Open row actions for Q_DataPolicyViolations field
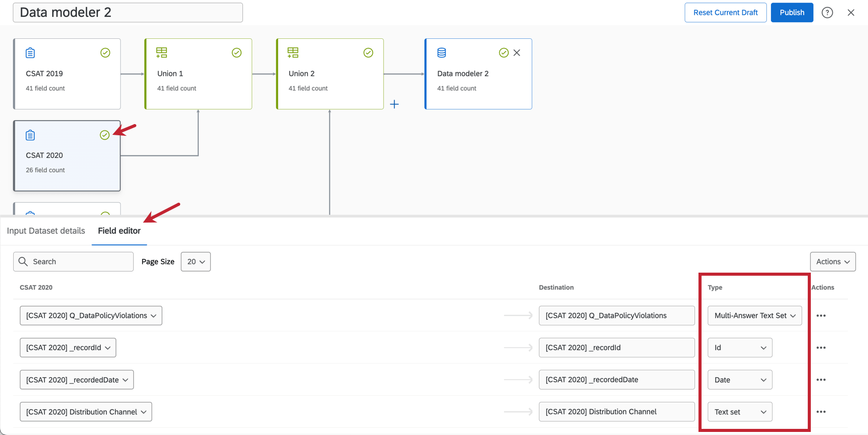This screenshot has height=435, width=868. [821, 316]
